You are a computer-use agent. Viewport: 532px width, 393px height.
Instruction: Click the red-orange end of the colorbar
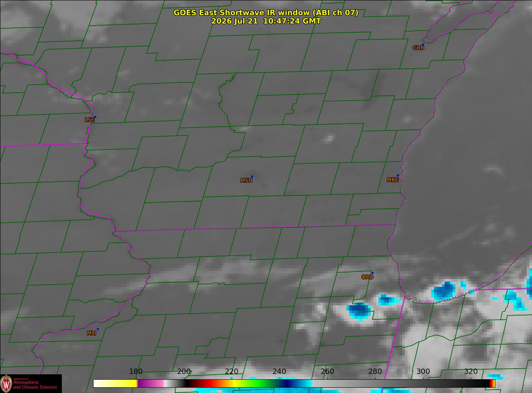(x=492, y=383)
